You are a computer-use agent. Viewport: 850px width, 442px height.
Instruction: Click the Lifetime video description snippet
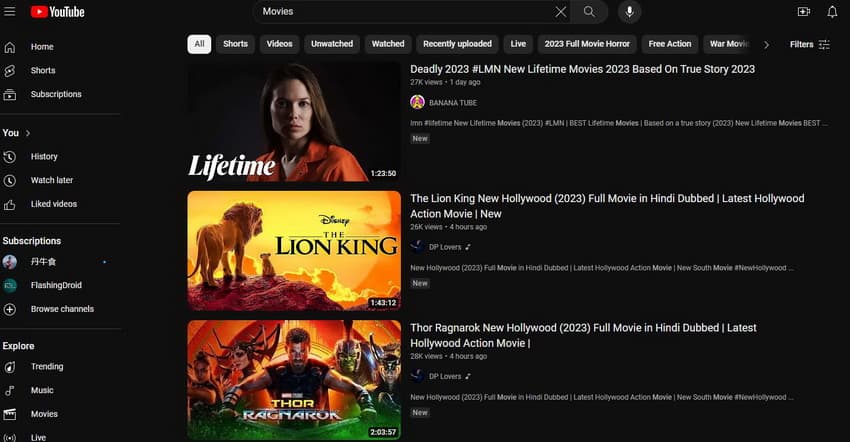point(619,124)
